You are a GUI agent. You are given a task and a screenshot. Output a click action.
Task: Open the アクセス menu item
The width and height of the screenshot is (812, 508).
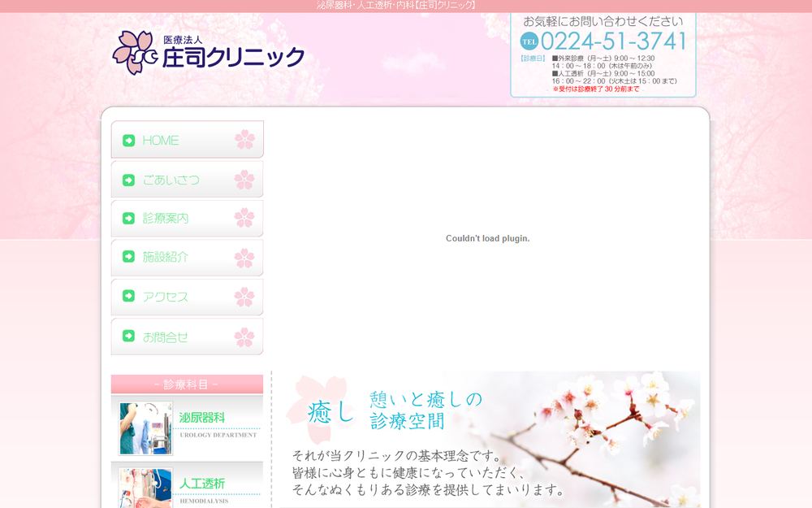188,297
